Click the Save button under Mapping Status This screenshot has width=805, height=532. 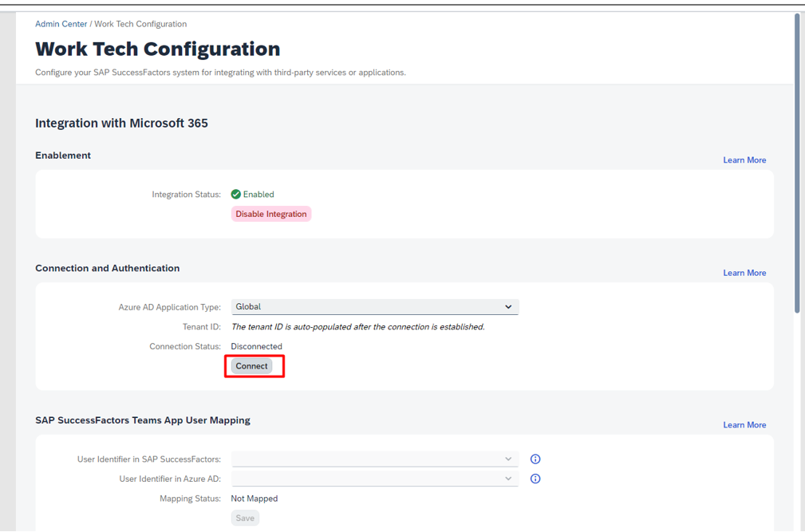[x=245, y=518]
